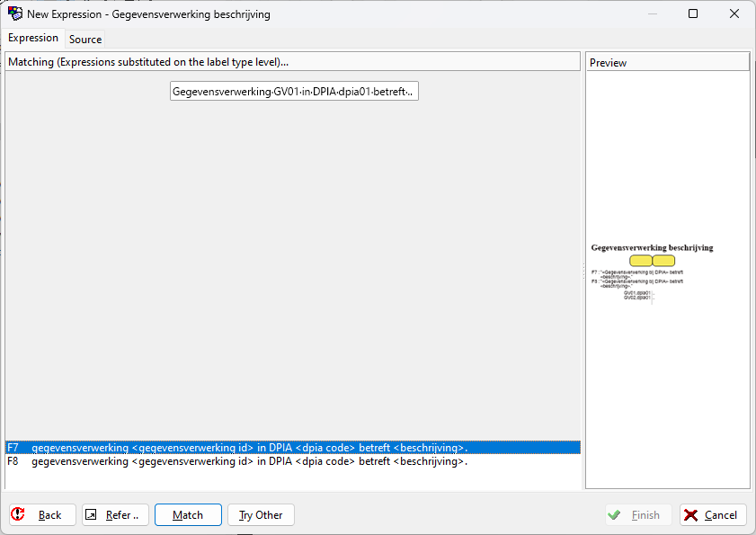Image resolution: width=756 pixels, height=535 pixels.
Task: Click the Gegevensverwerking GV01 expression field
Action: (294, 92)
